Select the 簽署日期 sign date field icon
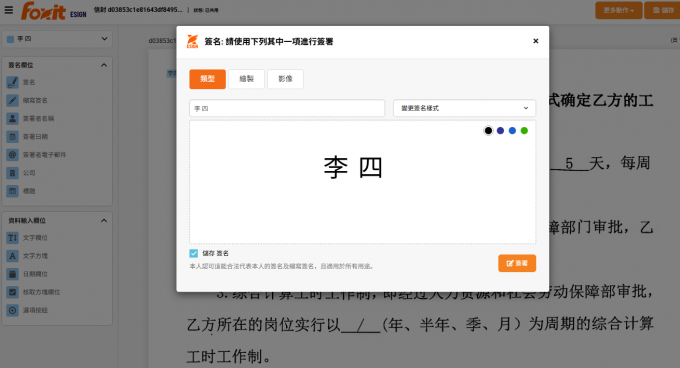The width and height of the screenshot is (680, 368). pos(13,137)
